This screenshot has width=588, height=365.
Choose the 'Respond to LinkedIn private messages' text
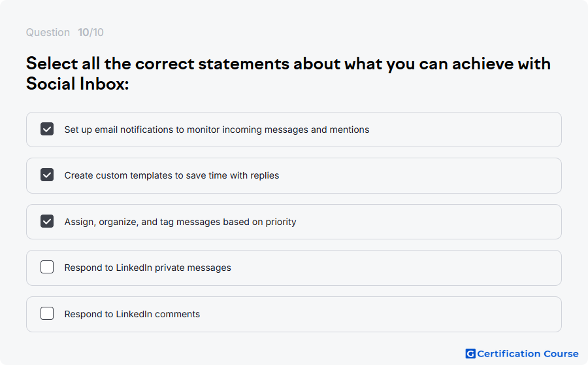[x=148, y=268]
